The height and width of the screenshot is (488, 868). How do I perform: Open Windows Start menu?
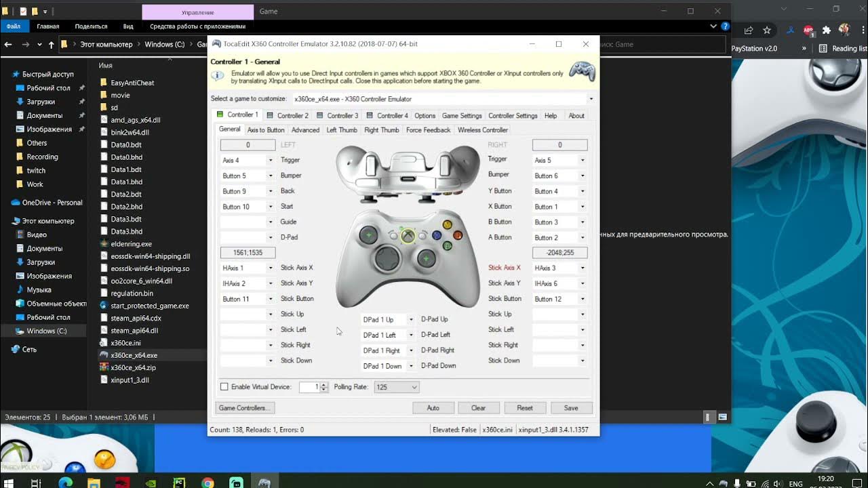coord(9,483)
